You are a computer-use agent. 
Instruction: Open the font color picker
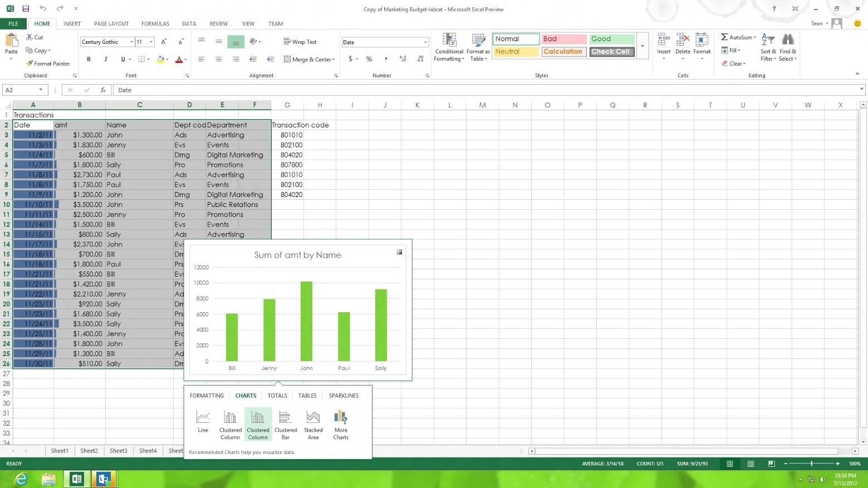(185, 59)
